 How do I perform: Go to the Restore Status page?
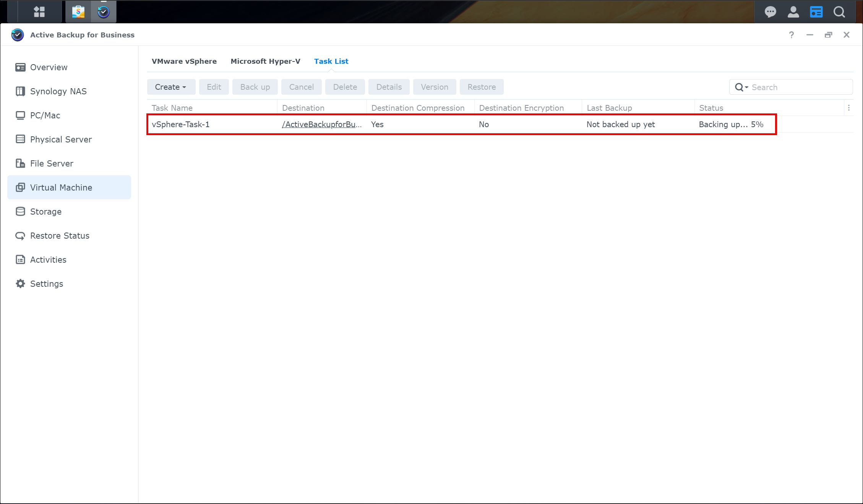tap(60, 236)
